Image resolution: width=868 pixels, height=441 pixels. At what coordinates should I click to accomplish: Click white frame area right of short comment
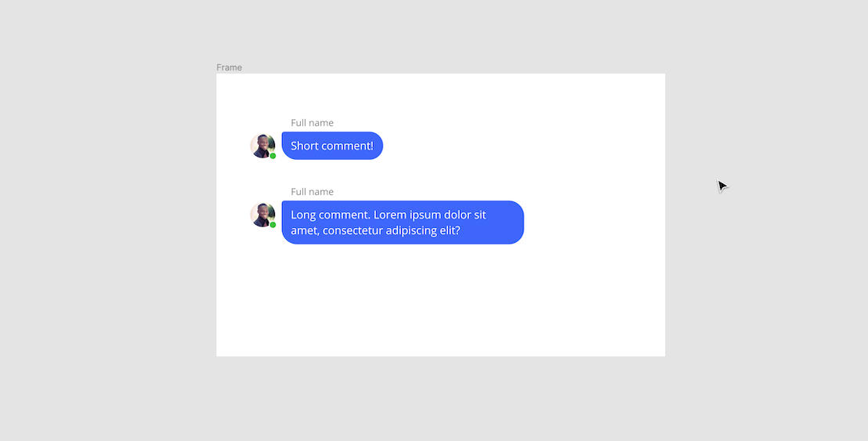tap(523, 146)
